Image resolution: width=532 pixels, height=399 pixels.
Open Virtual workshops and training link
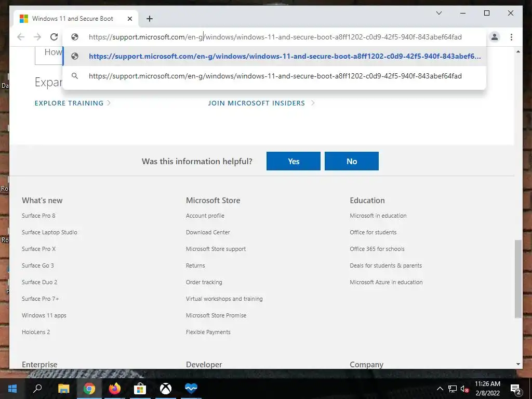point(224,299)
